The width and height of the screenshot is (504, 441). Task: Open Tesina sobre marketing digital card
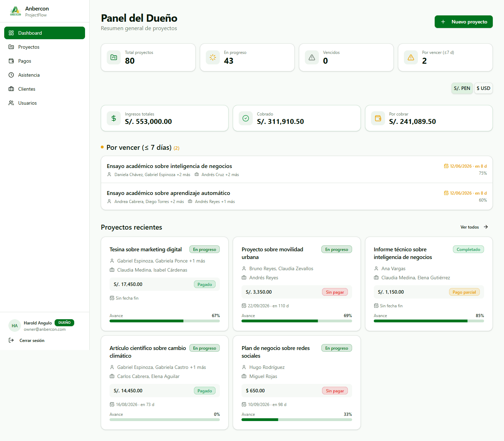[x=164, y=284]
